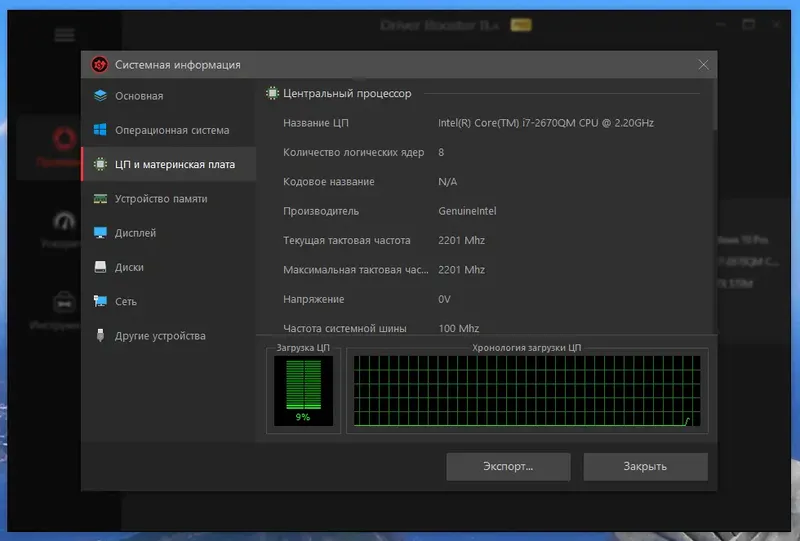Minimize the Driver Booster window
Viewport: 800px width, 541px height.
pyautogui.click(x=720, y=24)
